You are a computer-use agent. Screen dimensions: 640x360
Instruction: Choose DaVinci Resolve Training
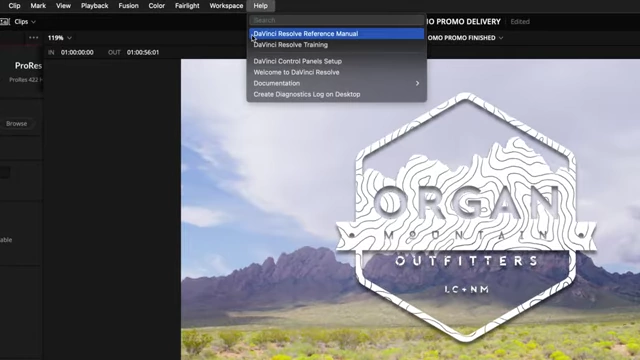click(337, 45)
